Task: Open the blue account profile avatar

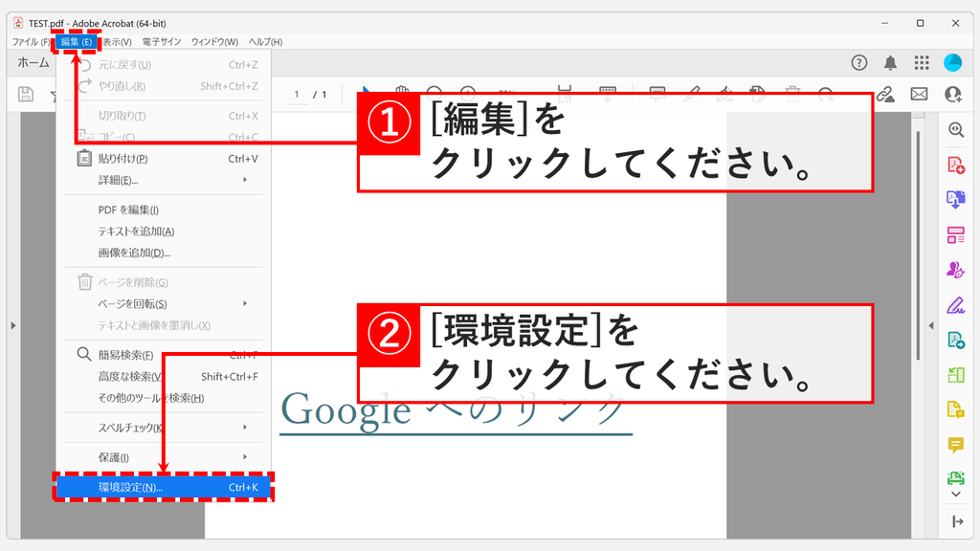Action: coord(953,62)
